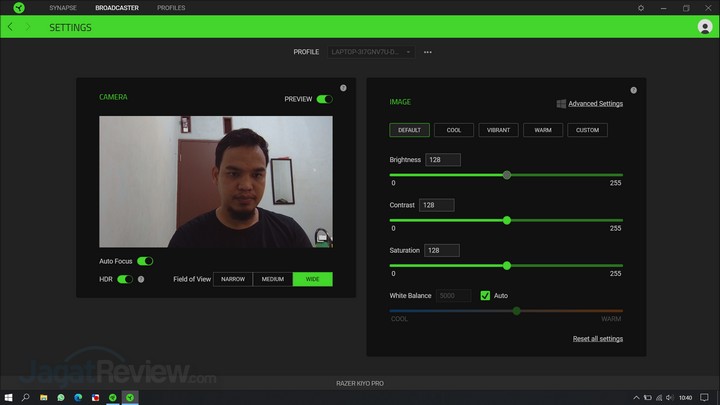This screenshot has height=405, width=720.
Task: Uncheck the Auto white balance checkbox
Action: [x=486, y=296]
